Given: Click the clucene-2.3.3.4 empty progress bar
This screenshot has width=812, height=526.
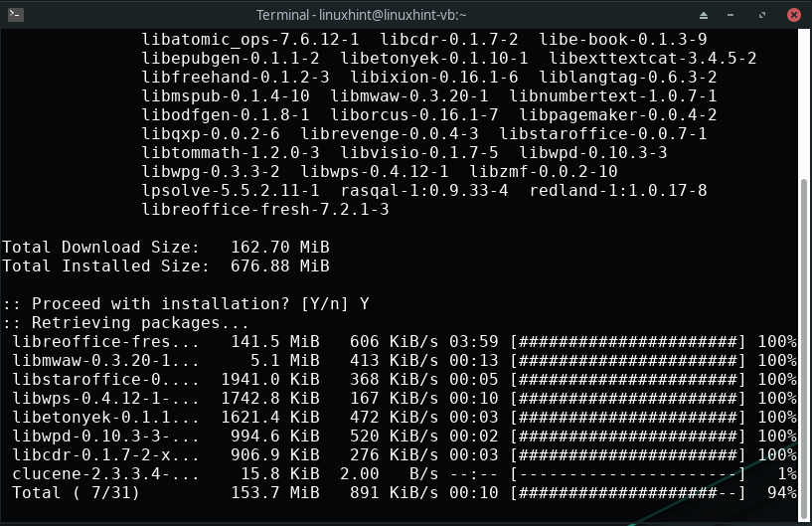Looking at the screenshot, I should [x=628, y=473].
